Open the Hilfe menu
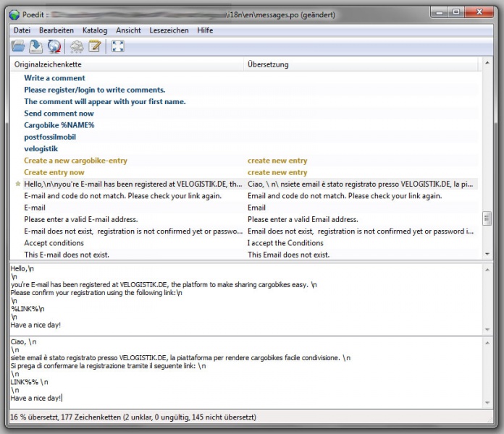The image size is (504, 434). pyautogui.click(x=205, y=30)
